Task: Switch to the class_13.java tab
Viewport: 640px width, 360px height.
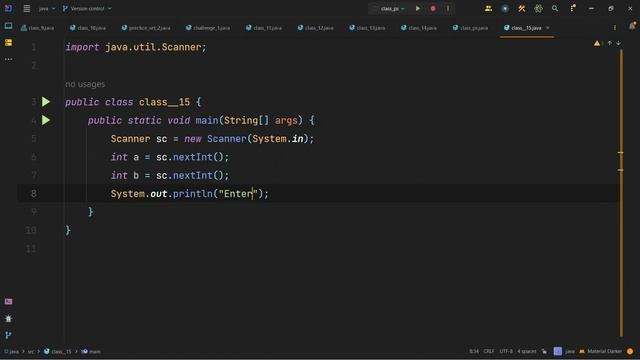Action: tap(367, 28)
